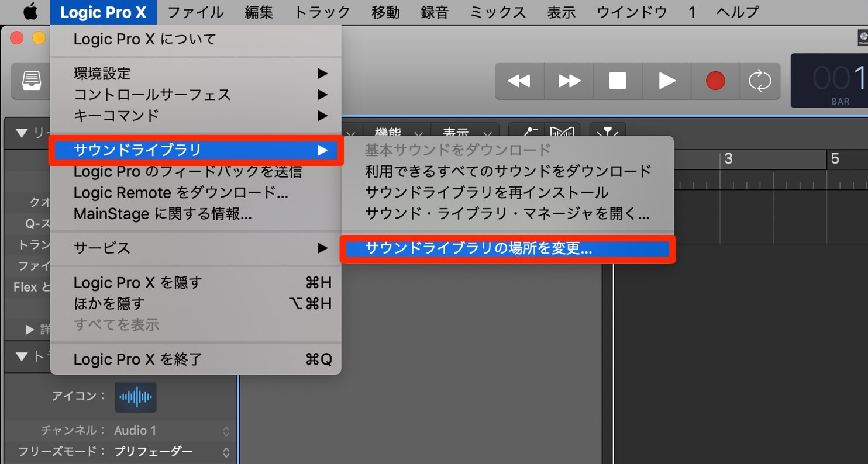
Task: Click bar 5 on the ruler
Action: point(835,158)
